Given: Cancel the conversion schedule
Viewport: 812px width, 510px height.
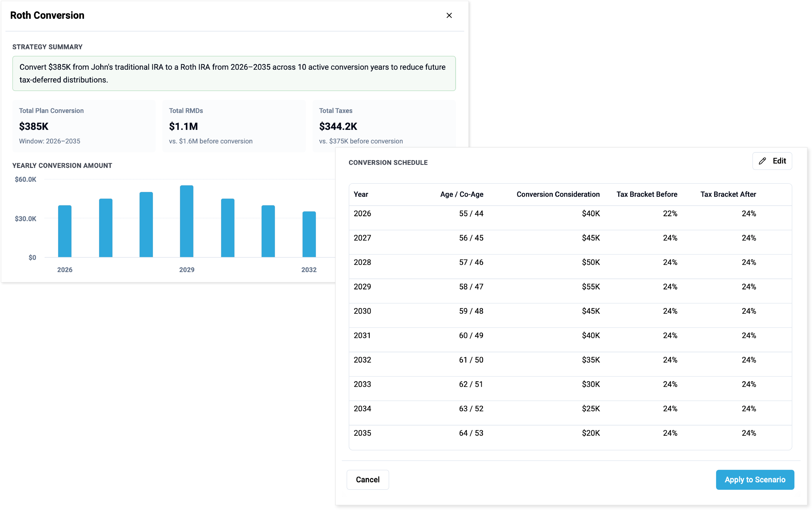Looking at the screenshot, I should pos(368,480).
